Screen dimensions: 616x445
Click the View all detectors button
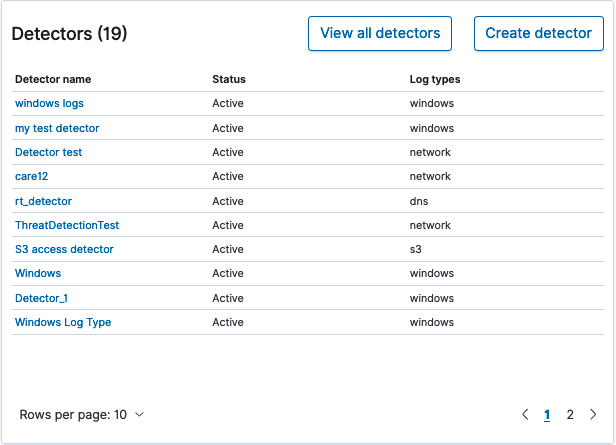coord(380,33)
